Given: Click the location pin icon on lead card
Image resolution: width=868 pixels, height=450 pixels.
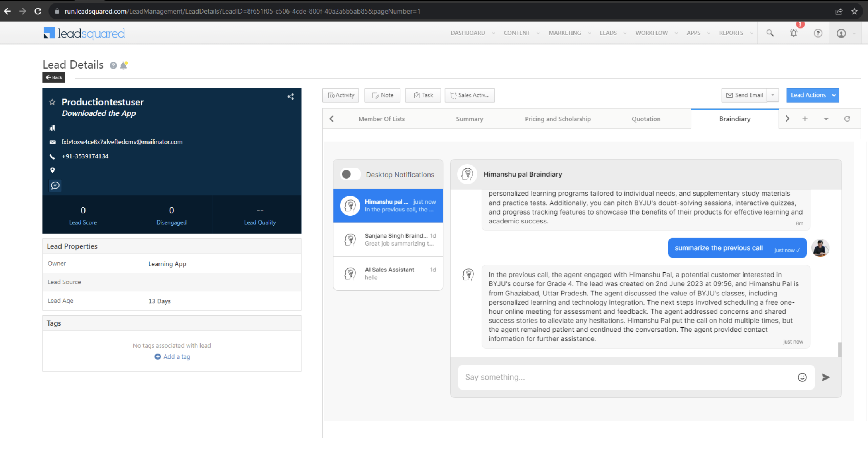Looking at the screenshot, I should (x=53, y=170).
